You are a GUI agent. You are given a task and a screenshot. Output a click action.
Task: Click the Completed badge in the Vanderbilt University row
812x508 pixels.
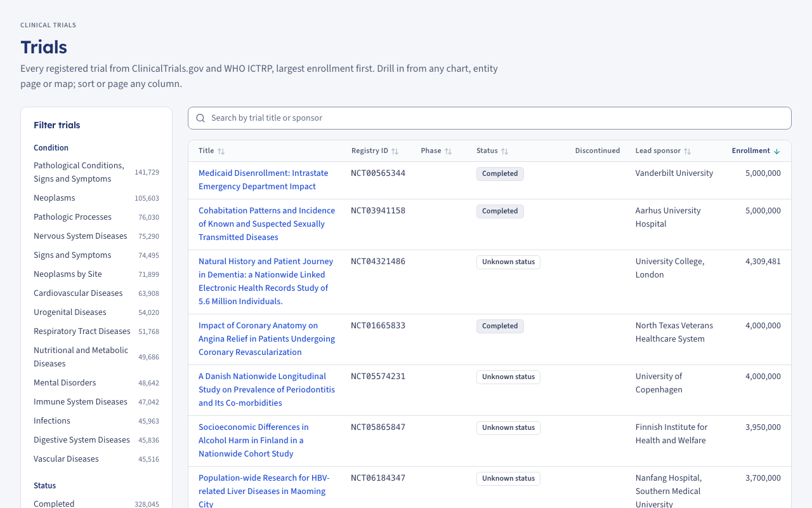[500, 174]
